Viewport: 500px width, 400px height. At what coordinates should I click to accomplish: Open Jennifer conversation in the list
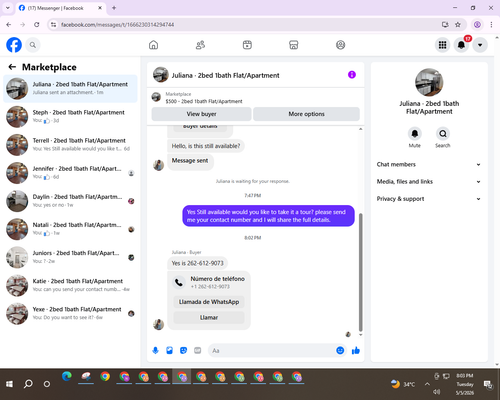click(x=70, y=173)
